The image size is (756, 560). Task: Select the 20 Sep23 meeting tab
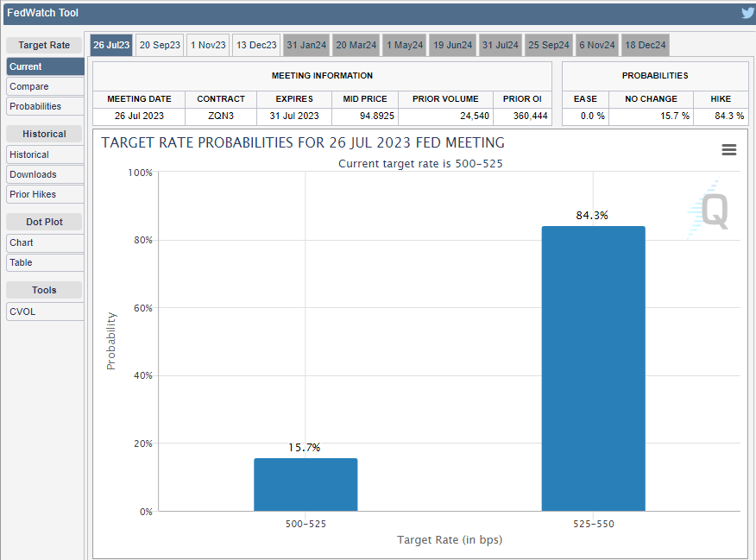[160, 45]
